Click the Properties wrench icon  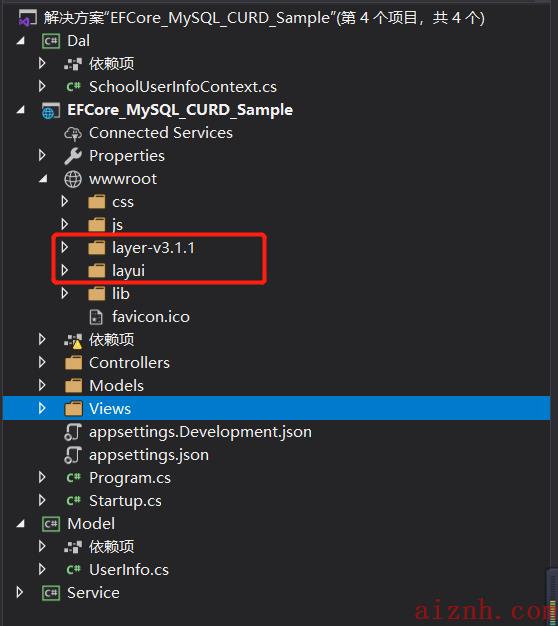(73, 156)
